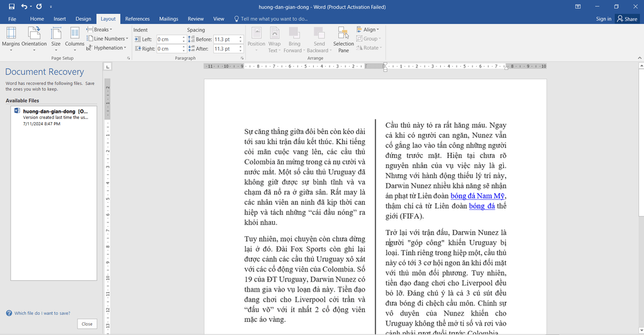Click the 'Document Recovery' pane title

45,72
